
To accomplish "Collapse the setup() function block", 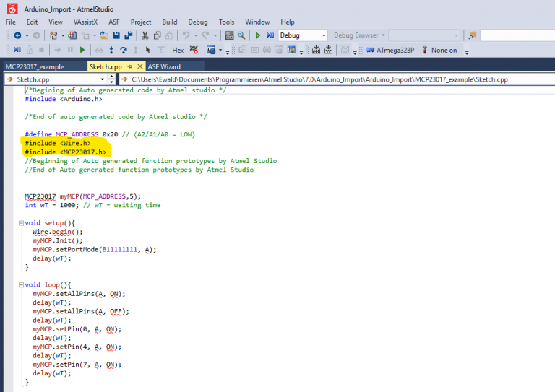I will (x=20, y=223).
